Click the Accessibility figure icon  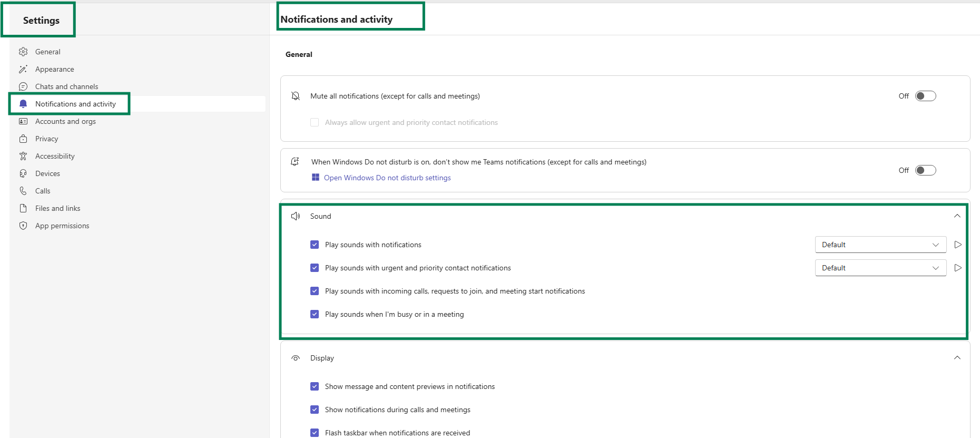23,156
